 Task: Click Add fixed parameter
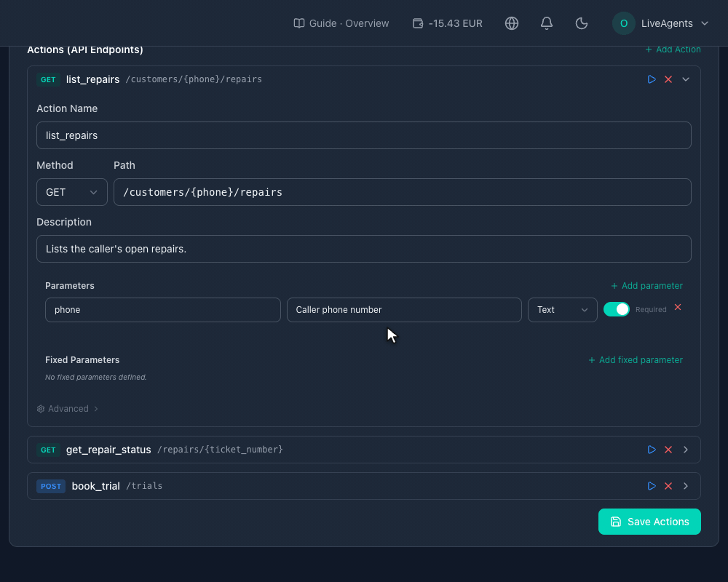[x=635, y=360]
